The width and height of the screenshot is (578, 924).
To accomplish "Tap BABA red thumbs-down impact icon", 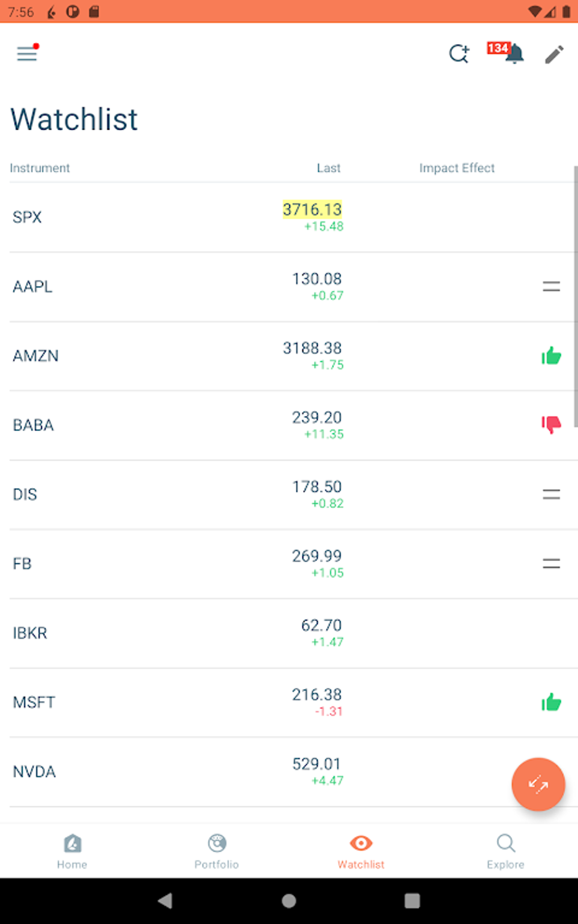I will click(551, 425).
